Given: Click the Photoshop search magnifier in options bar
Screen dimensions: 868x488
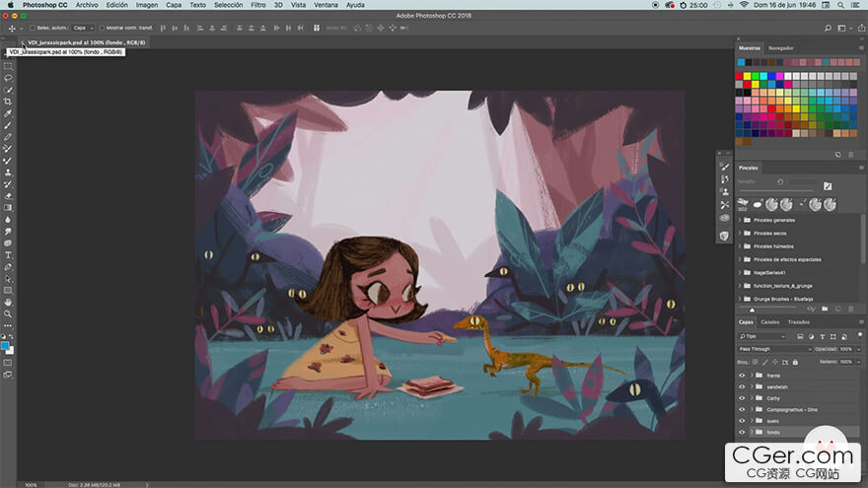Looking at the screenshot, I should tap(828, 28).
